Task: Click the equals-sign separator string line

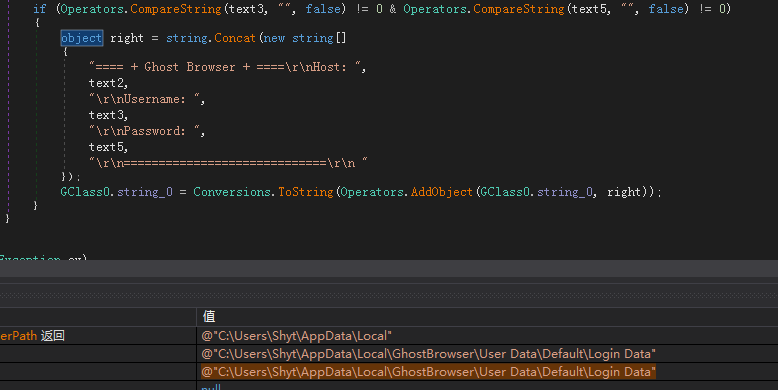Action: tap(228, 163)
